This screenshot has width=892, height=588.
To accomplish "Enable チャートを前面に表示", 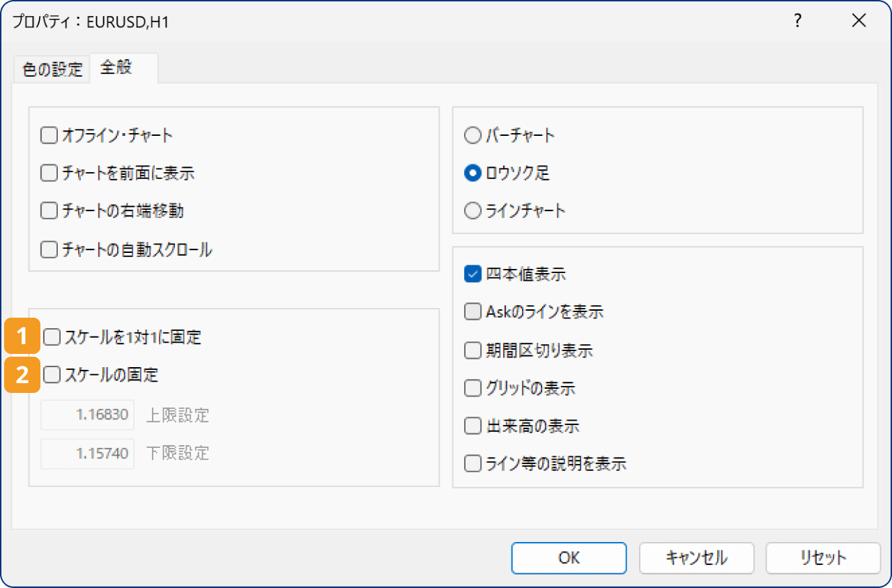I will pos(49,173).
